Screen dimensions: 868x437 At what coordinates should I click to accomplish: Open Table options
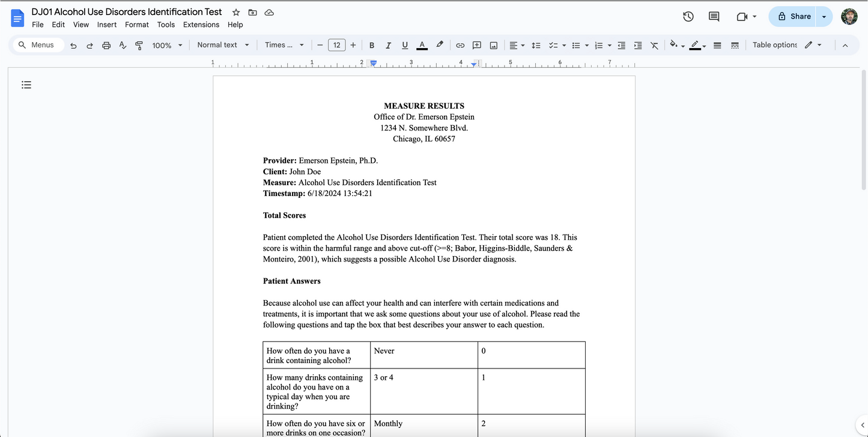(x=774, y=45)
